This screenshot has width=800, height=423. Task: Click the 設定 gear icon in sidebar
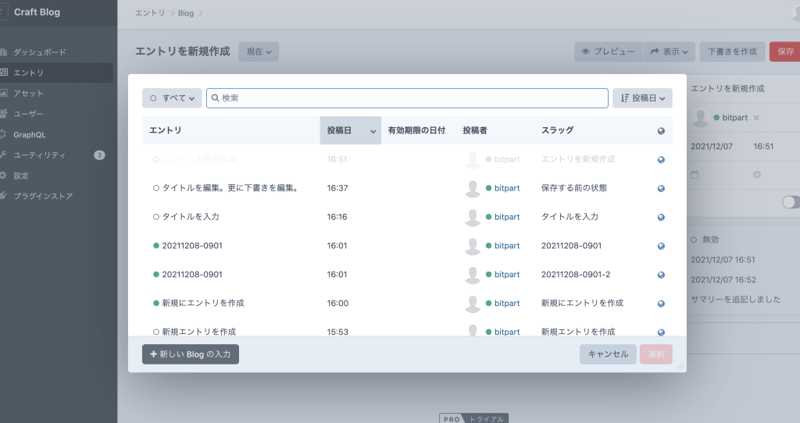coord(5,175)
